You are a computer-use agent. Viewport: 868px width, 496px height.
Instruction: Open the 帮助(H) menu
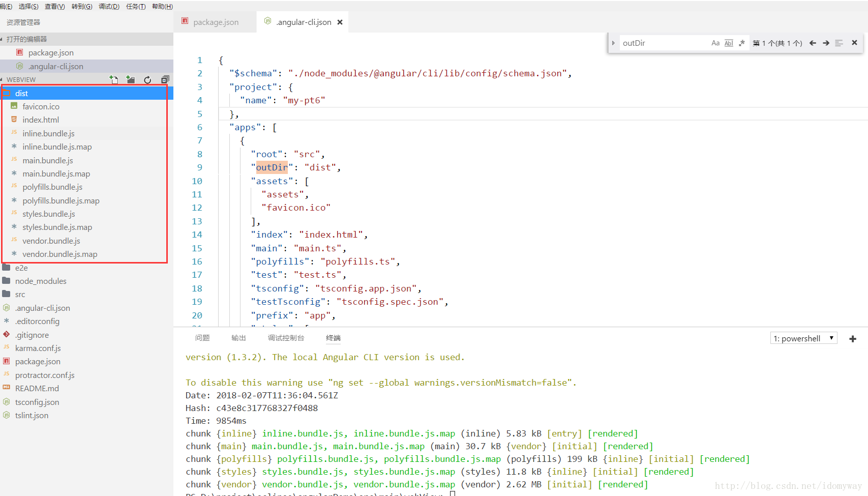click(x=162, y=6)
